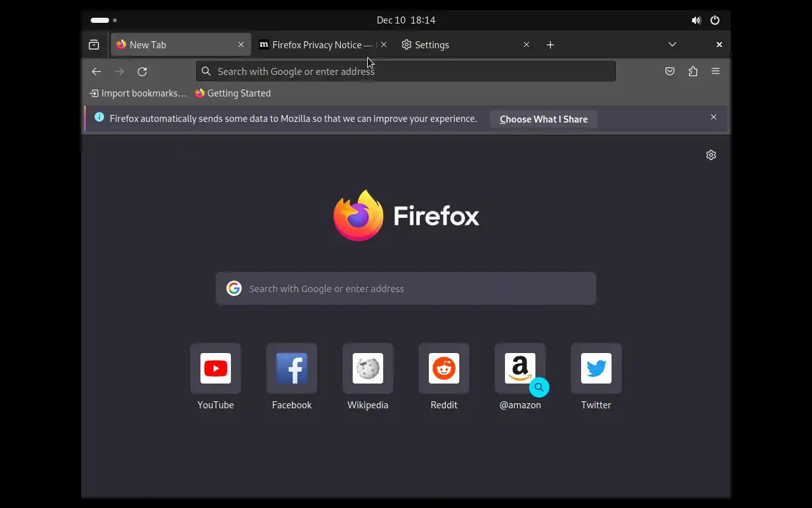Image resolution: width=812 pixels, height=508 pixels.
Task: Close the Settings tab
Action: [526, 44]
